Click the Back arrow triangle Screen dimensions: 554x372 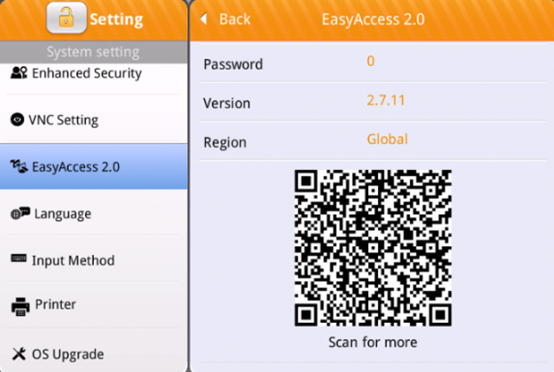(204, 18)
